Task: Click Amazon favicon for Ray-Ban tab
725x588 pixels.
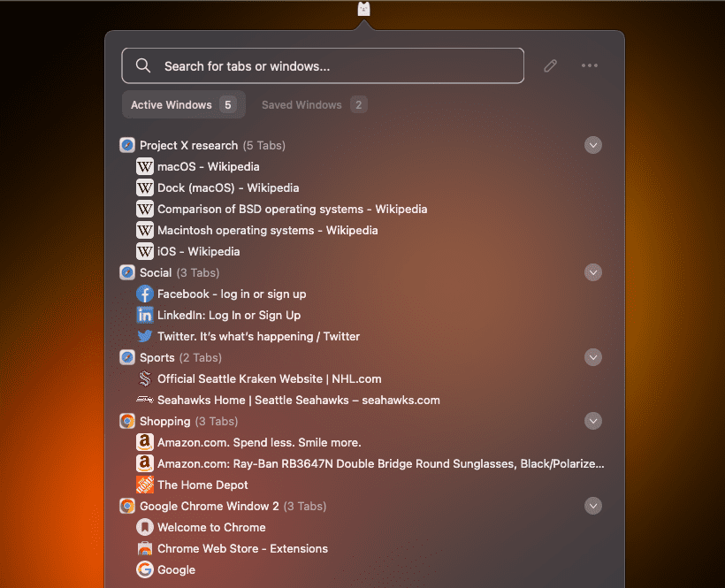Action: 145,463
